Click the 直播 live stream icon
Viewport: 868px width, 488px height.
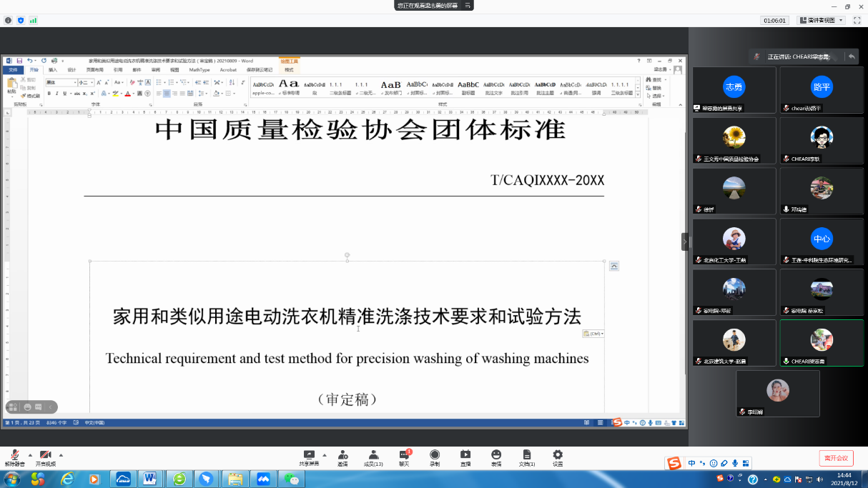[x=465, y=457]
